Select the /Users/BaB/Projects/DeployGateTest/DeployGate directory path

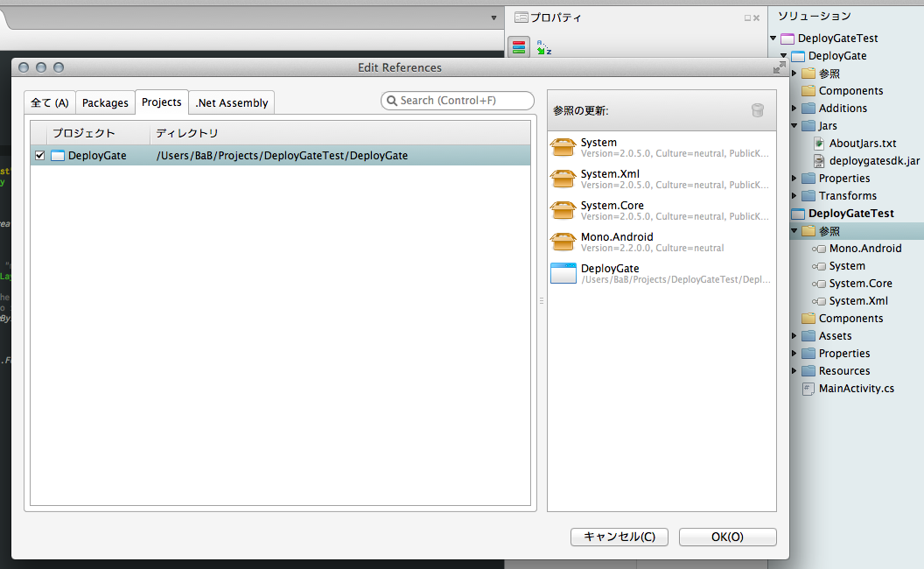pyautogui.click(x=282, y=156)
